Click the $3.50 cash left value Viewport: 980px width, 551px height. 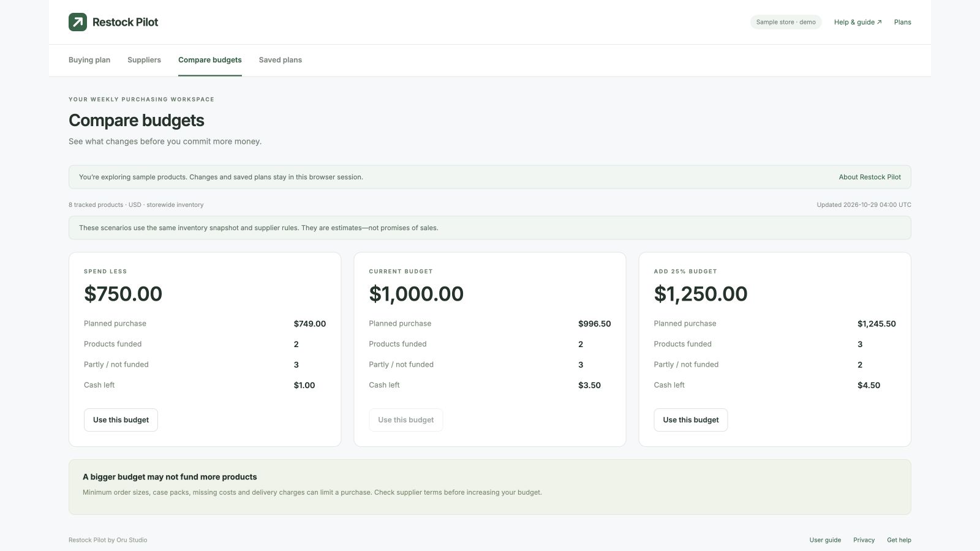(x=589, y=385)
